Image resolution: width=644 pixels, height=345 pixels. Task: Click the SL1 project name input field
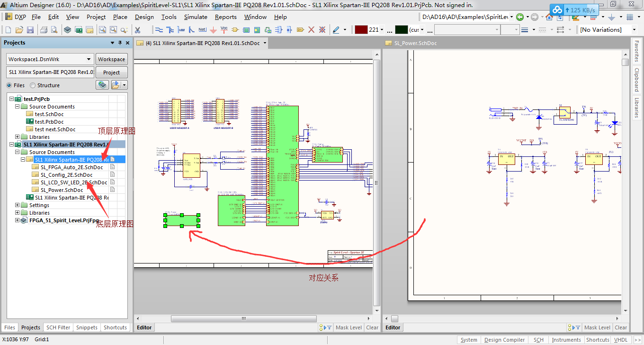[x=50, y=73]
